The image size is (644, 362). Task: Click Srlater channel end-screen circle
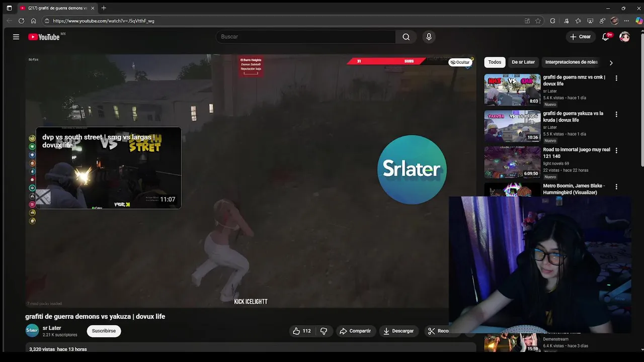click(412, 169)
